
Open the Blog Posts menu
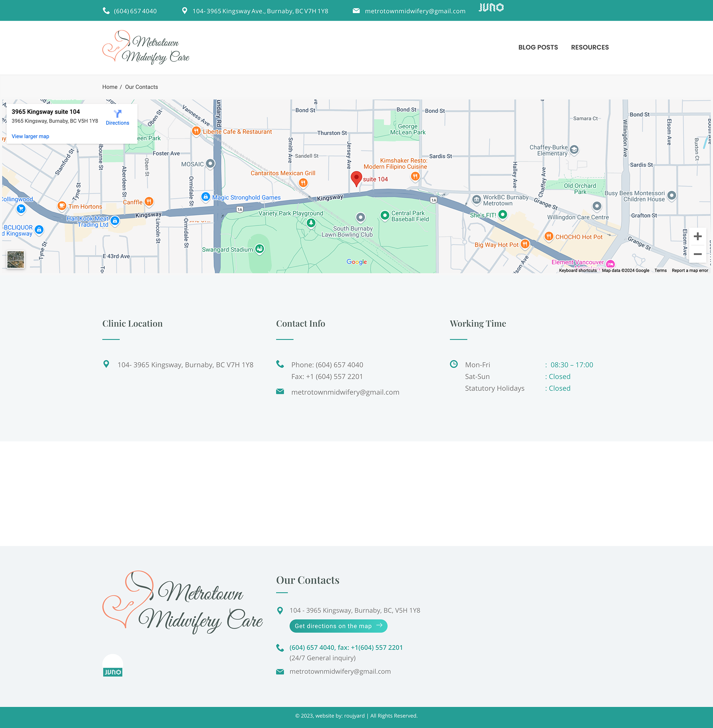(538, 48)
